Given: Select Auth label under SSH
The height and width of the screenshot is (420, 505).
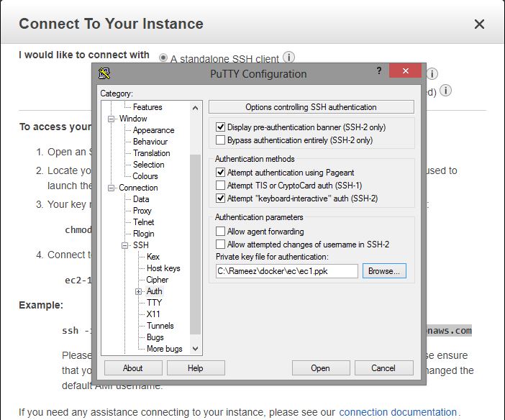Looking at the screenshot, I should coord(154,291).
